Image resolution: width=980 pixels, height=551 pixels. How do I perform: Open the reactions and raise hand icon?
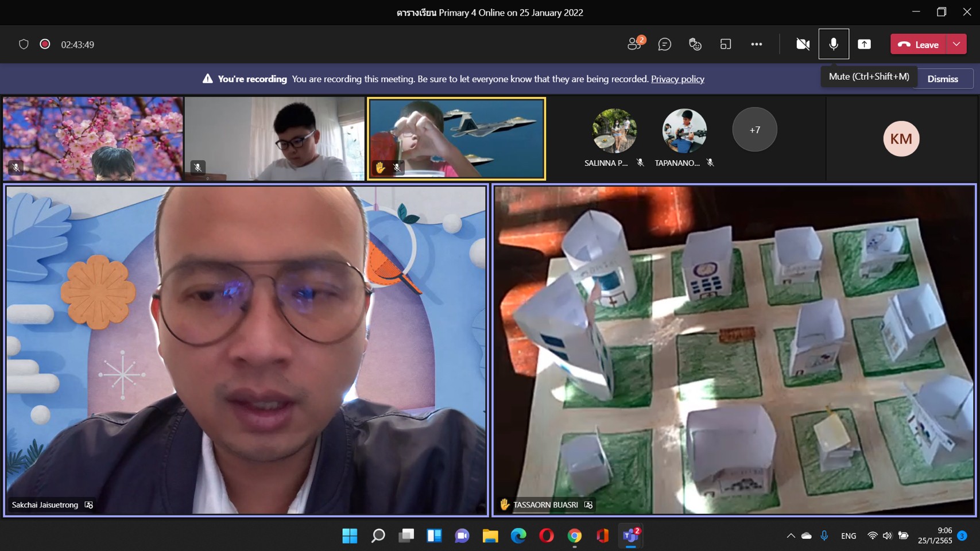695,44
